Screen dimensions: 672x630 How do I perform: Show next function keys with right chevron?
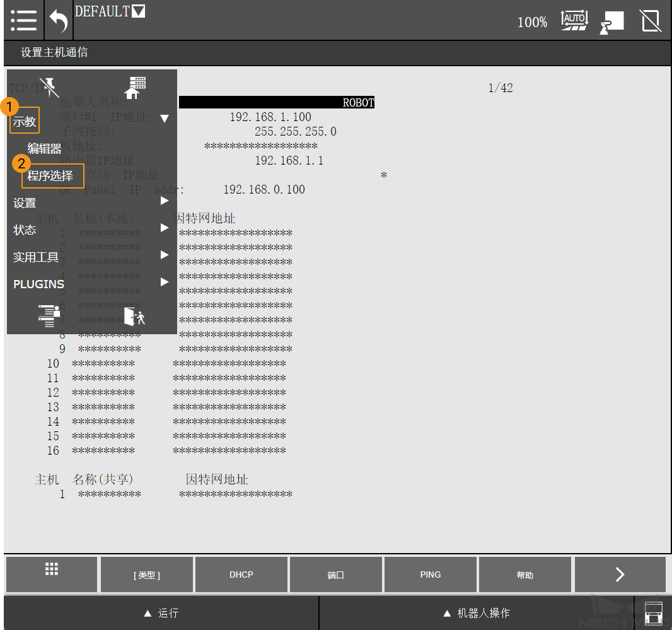click(x=620, y=574)
